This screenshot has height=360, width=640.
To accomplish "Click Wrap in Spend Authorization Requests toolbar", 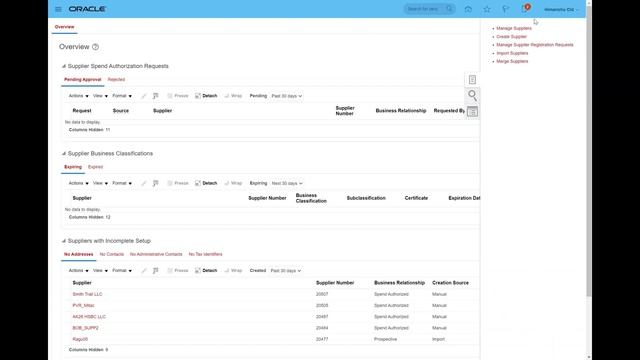I will (233, 96).
